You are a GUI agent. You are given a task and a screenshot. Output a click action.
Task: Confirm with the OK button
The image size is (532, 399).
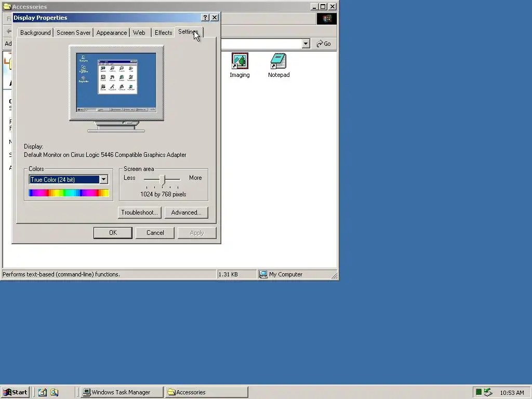tap(113, 233)
